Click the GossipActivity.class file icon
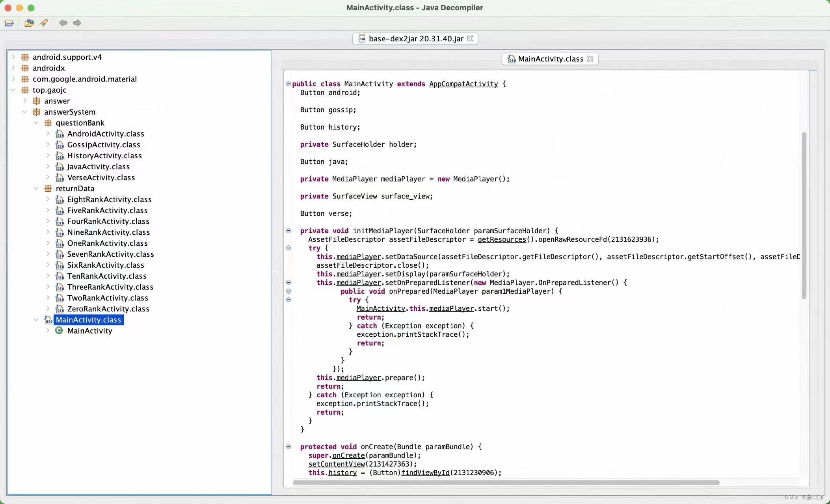Screen dimensions: 830x504 point(60,145)
